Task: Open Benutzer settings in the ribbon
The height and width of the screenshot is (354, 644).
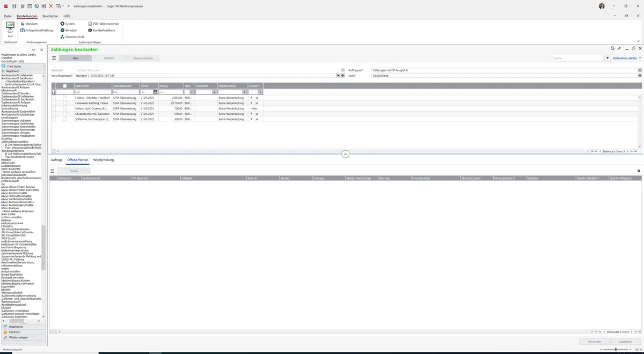Action: pos(69,30)
